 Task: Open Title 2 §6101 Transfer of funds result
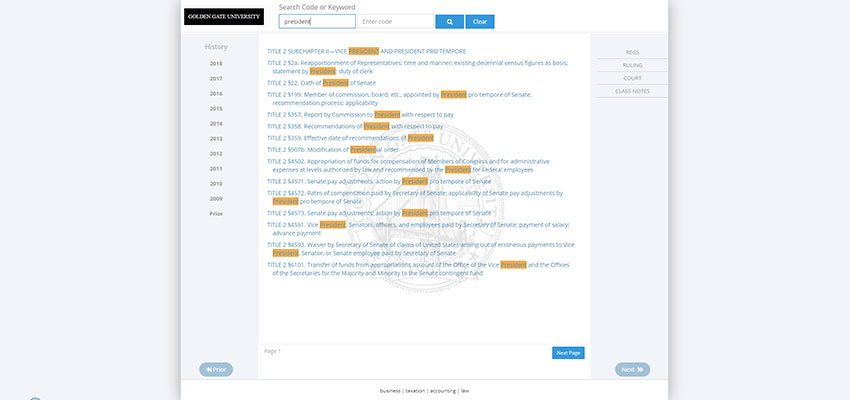(418, 269)
